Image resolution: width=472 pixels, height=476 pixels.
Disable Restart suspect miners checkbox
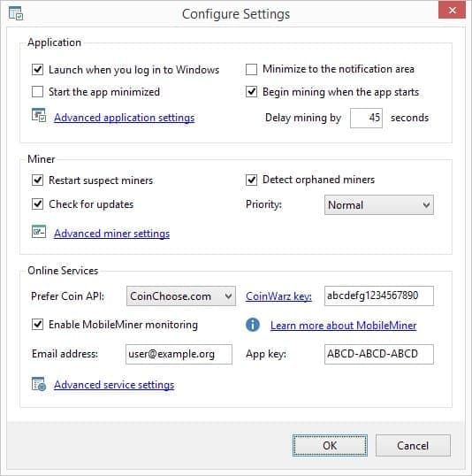(38, 180)
